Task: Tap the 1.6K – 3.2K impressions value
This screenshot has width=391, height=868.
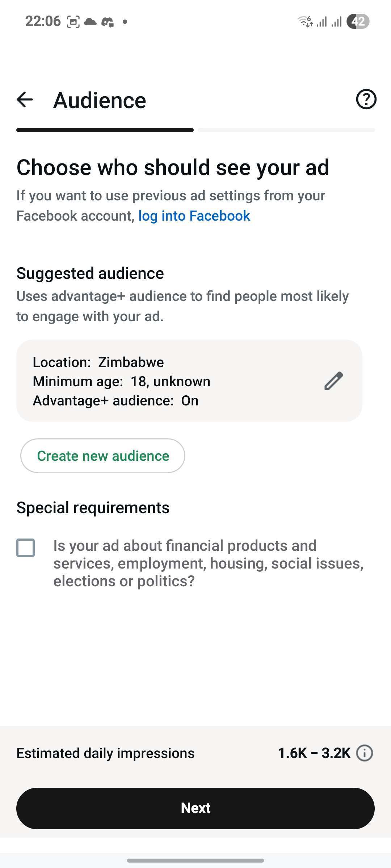Action: (x=314, y=753)
